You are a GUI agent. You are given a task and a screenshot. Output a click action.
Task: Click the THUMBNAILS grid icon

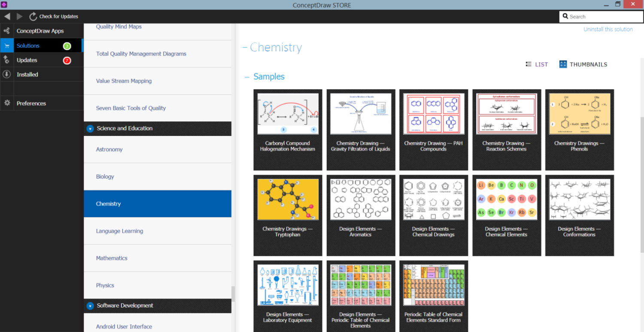pos(563,64)
